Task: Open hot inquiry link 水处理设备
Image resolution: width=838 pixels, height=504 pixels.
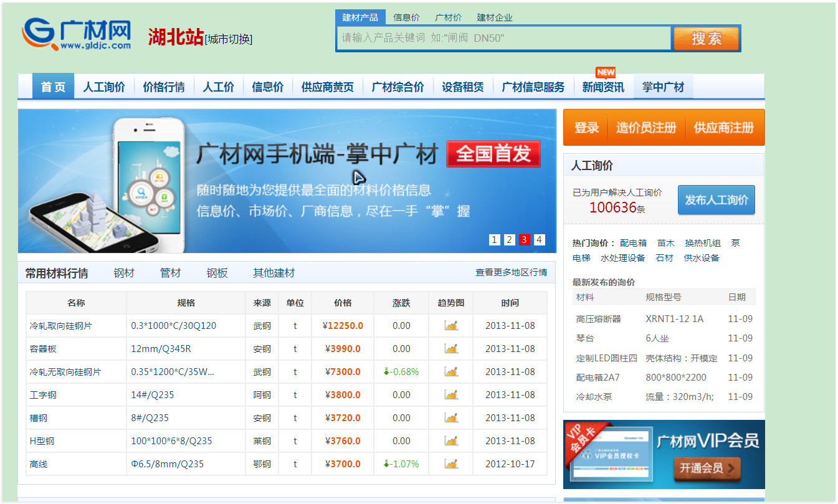Action: point(622,258)
